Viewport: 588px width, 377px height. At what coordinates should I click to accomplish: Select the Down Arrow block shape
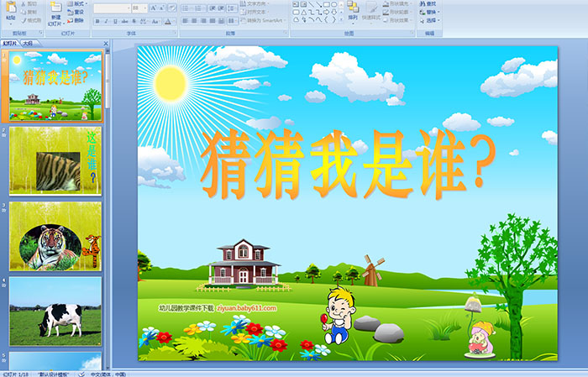[334, 13]
